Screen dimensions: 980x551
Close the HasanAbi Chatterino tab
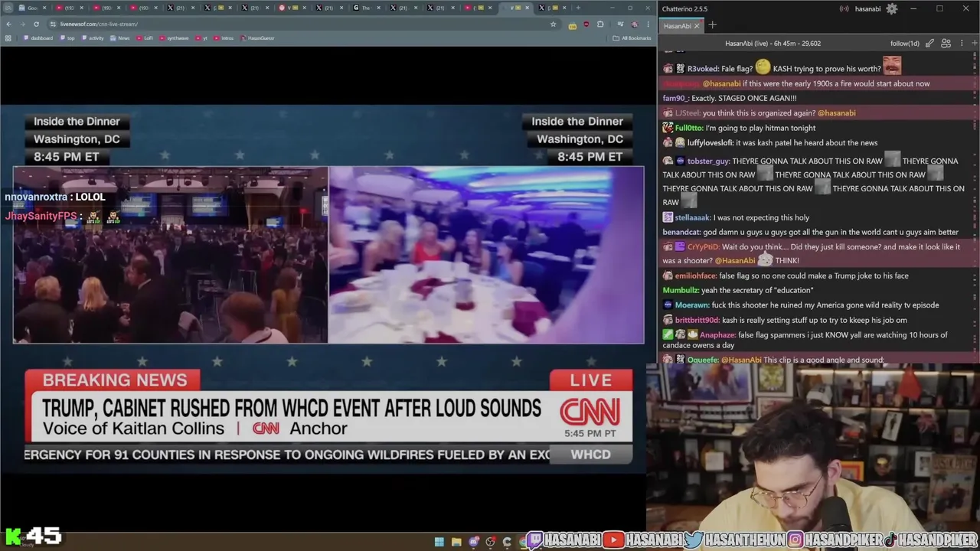click(697, 26)
